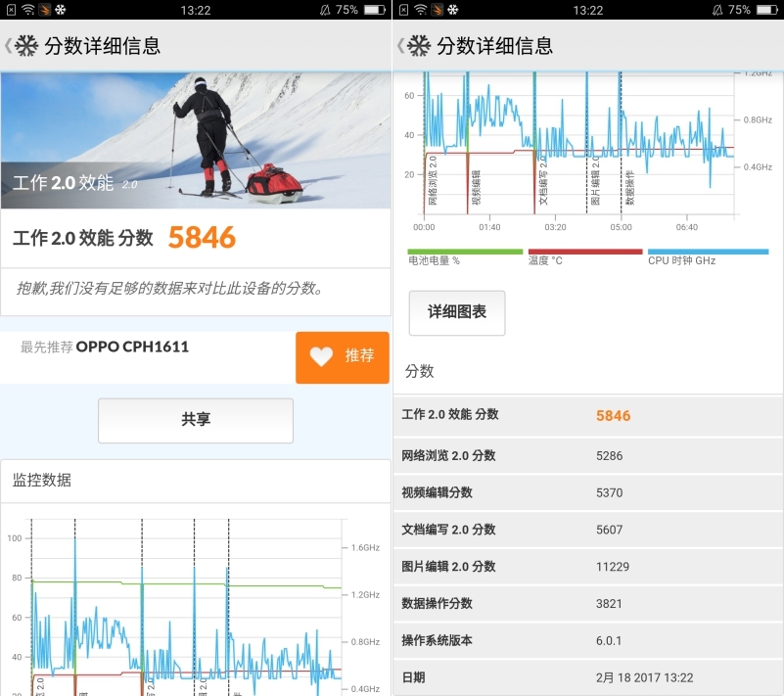Tap the 11229 score value
Viewport: 784px width, 696px height.
613,567
